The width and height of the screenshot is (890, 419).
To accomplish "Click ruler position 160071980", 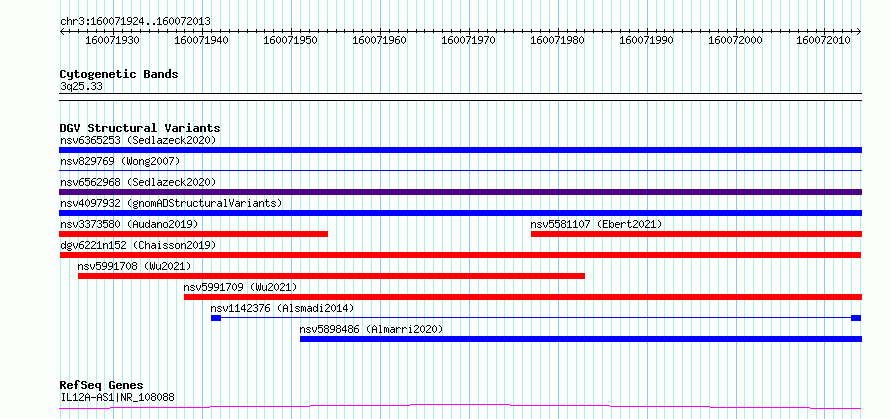I will tap(557, 40).
